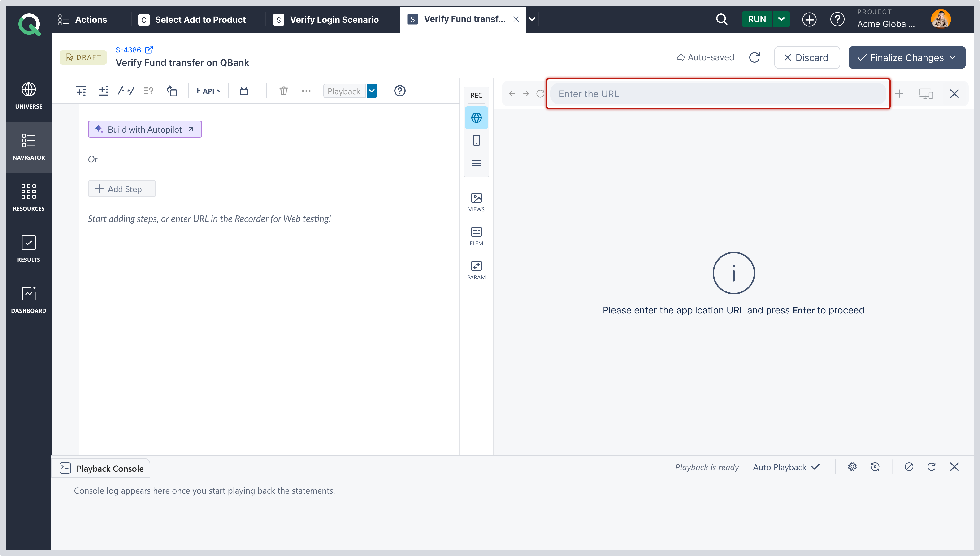Click the responsive device view icon
The width and height of the screenshot is (980, 556).
926,94
